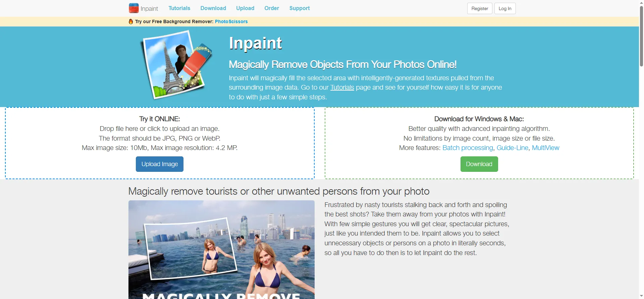Image resolution: width=644 pixels, height=299 pixels.
Task: Click the flame icon beside the promo text
Action: pos(131,21)
